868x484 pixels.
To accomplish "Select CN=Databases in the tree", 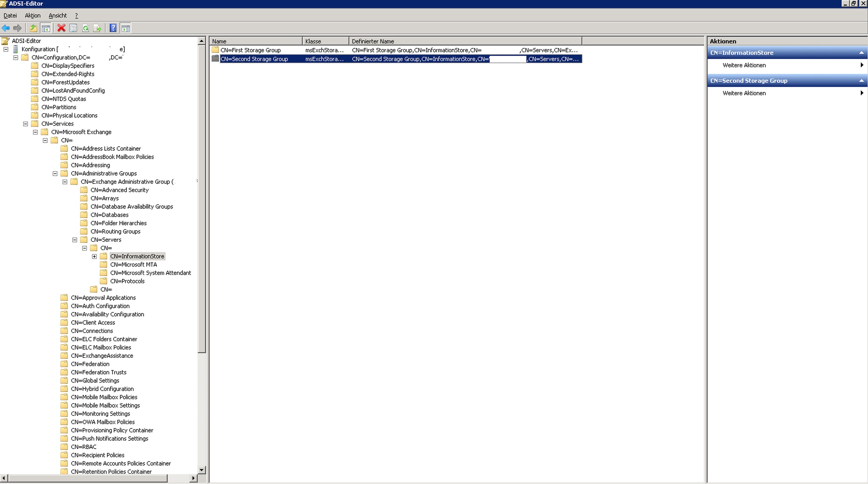I will pyautogui.click(x=109, y=215).
